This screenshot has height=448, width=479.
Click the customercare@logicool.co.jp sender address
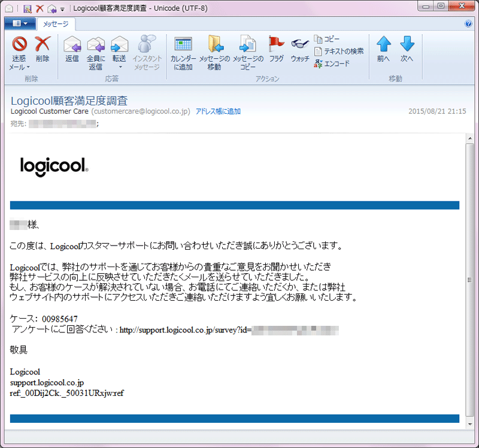141,111
